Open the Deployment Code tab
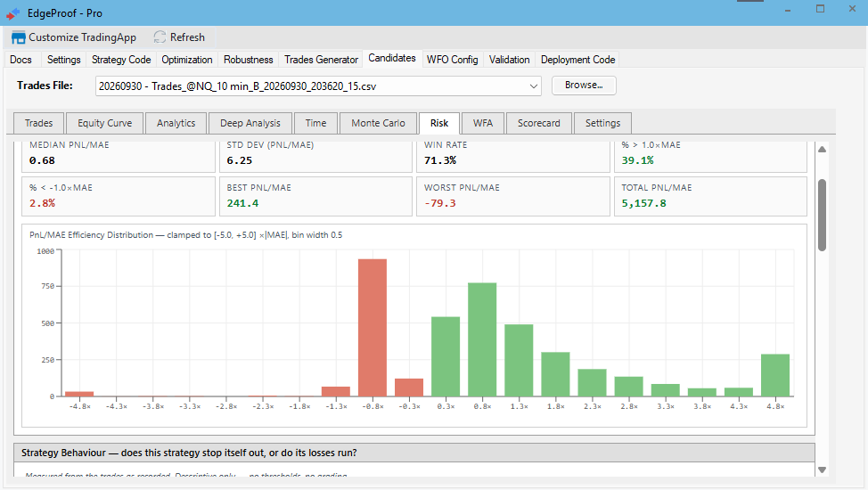The image size is (868, 490). point(578,60)
